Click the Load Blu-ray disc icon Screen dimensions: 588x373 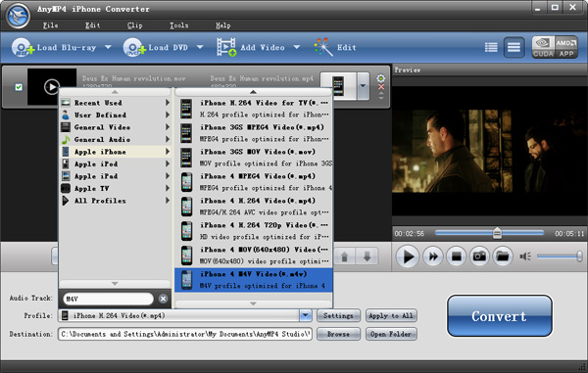[23, 48]
